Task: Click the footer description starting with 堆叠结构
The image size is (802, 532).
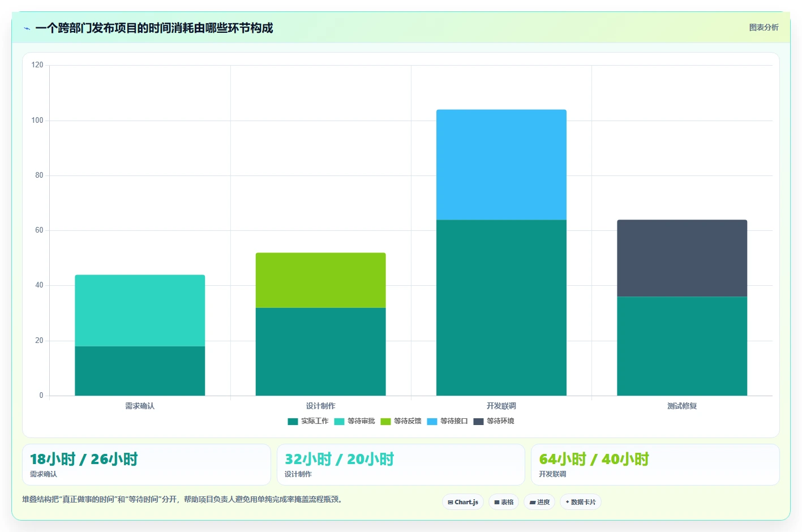Action: pos(182,499)
